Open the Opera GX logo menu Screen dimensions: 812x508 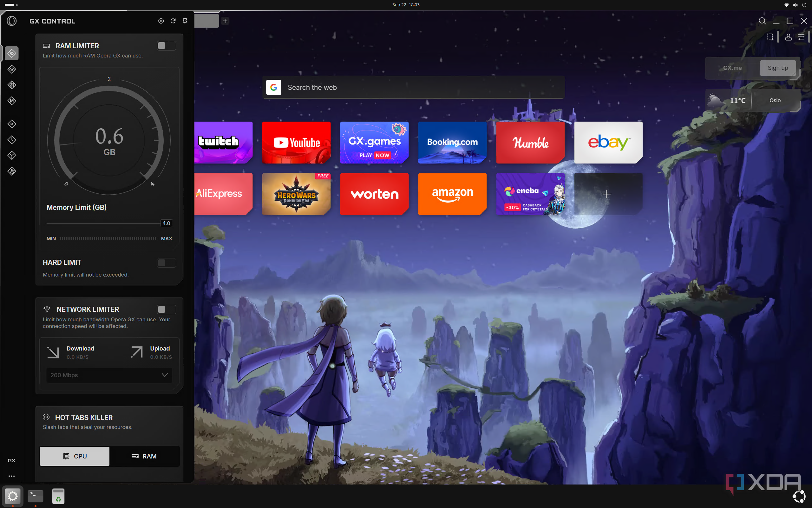(11, 21)
